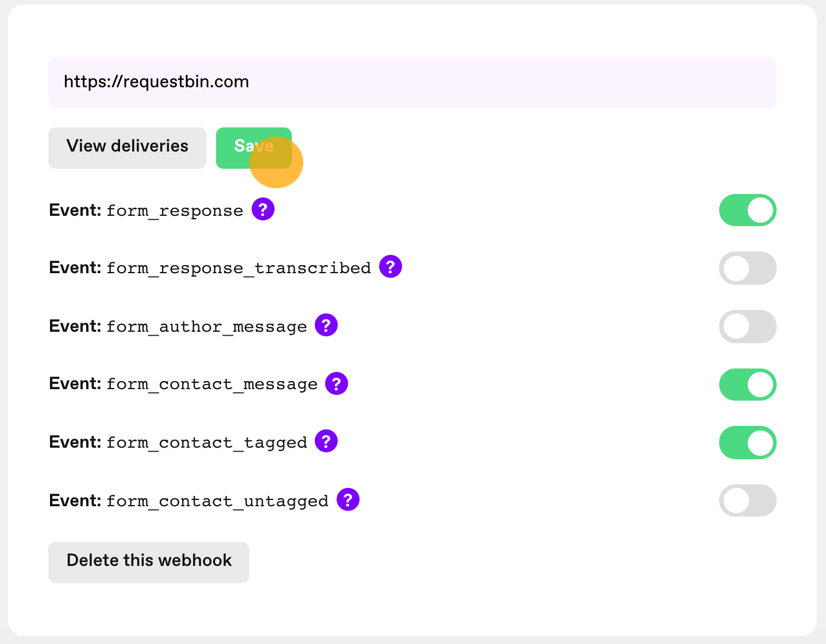Select the form_contact_untagged event label

pyautogui.click(x=189, y=501)
